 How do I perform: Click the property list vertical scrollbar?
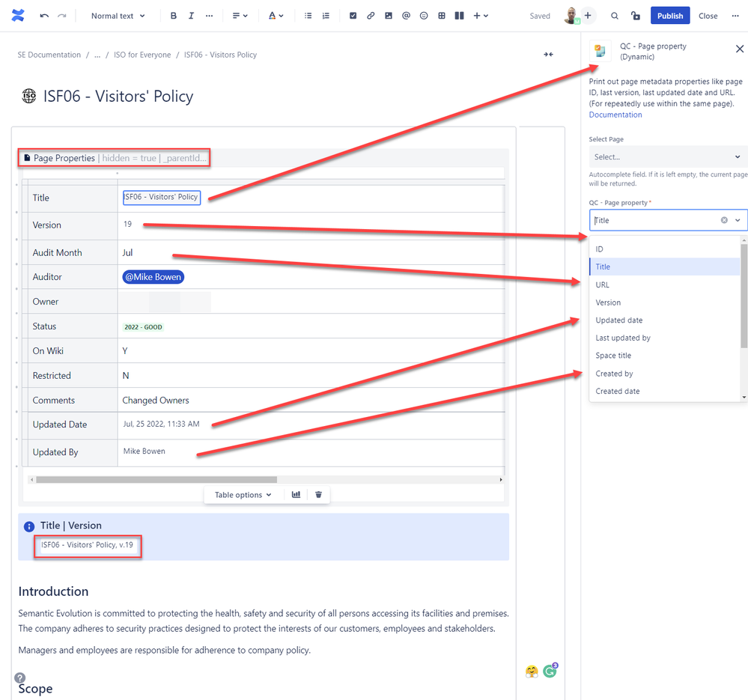[744, 296]
